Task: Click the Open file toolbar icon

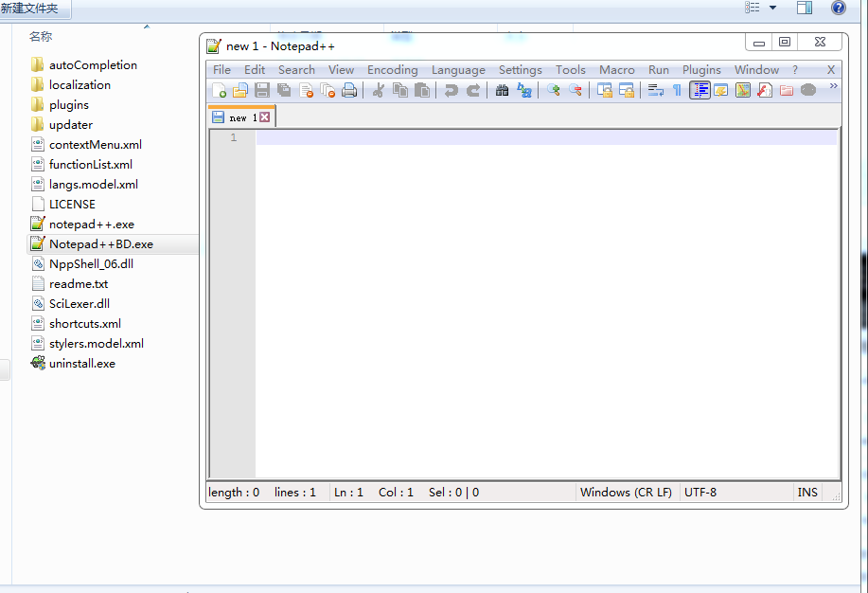Action: (x=240, y=90)
